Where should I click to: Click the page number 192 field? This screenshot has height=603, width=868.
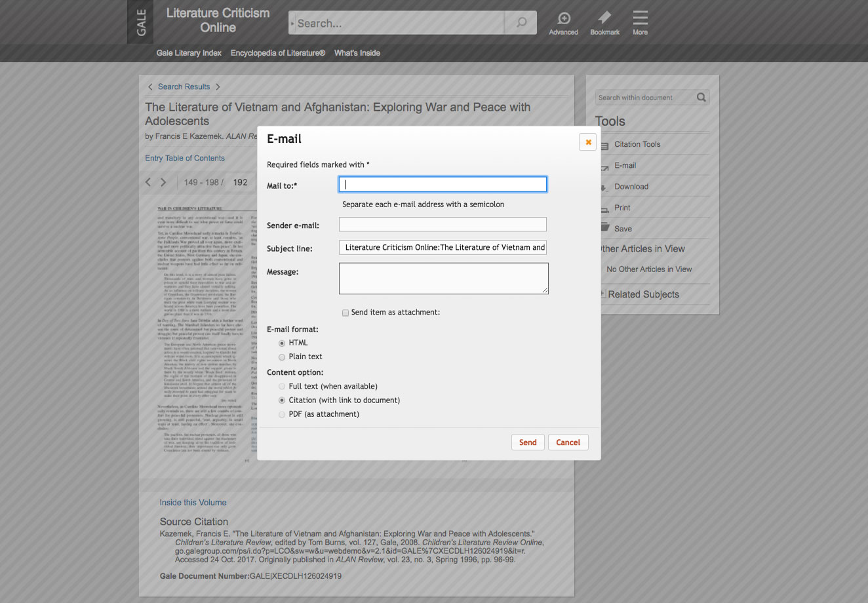coord(241,182)
